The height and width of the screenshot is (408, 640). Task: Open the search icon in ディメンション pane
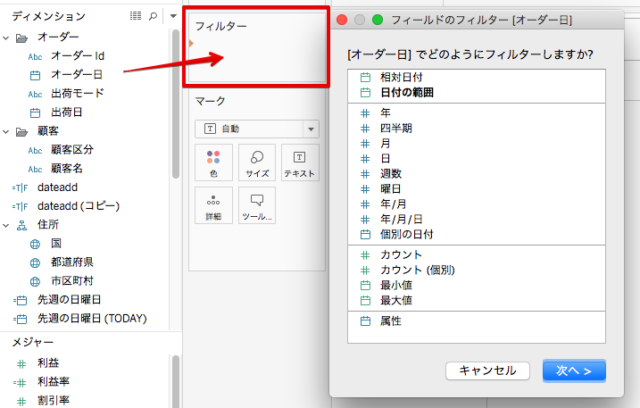153,16
